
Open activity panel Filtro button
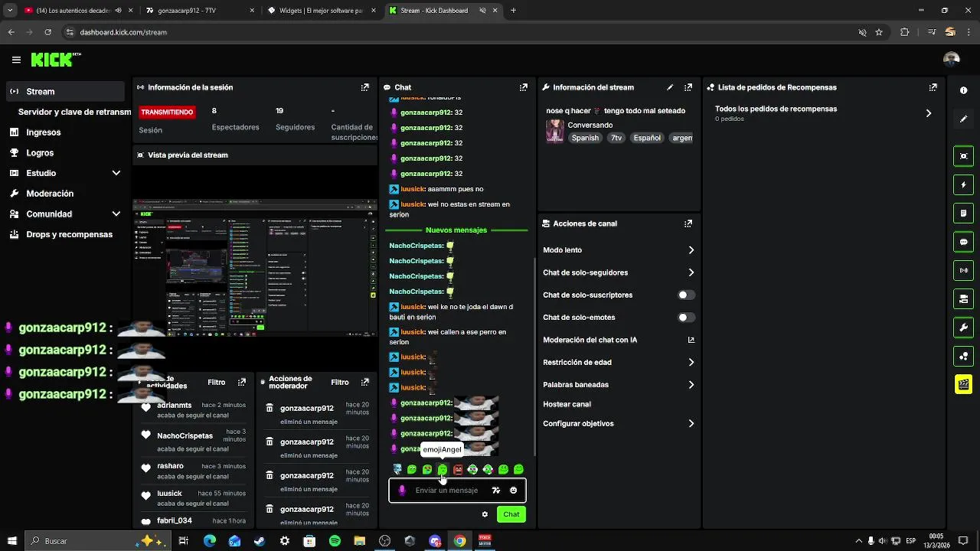coord(216,382)
